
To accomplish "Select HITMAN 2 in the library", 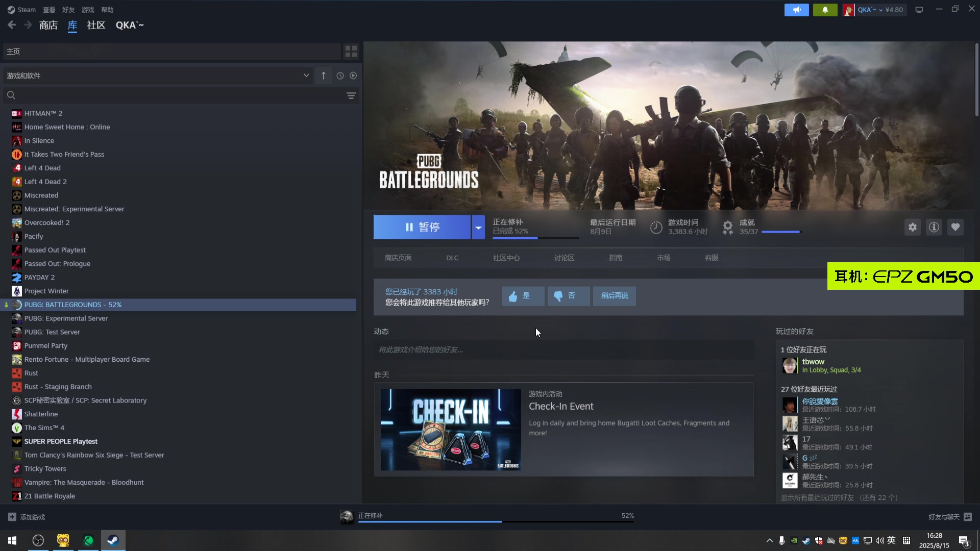I will click(x=43, y=113).
